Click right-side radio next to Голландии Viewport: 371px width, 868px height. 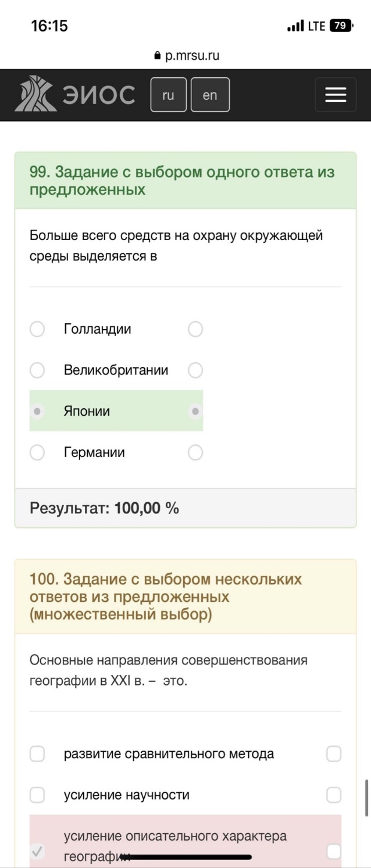point(195,330)
